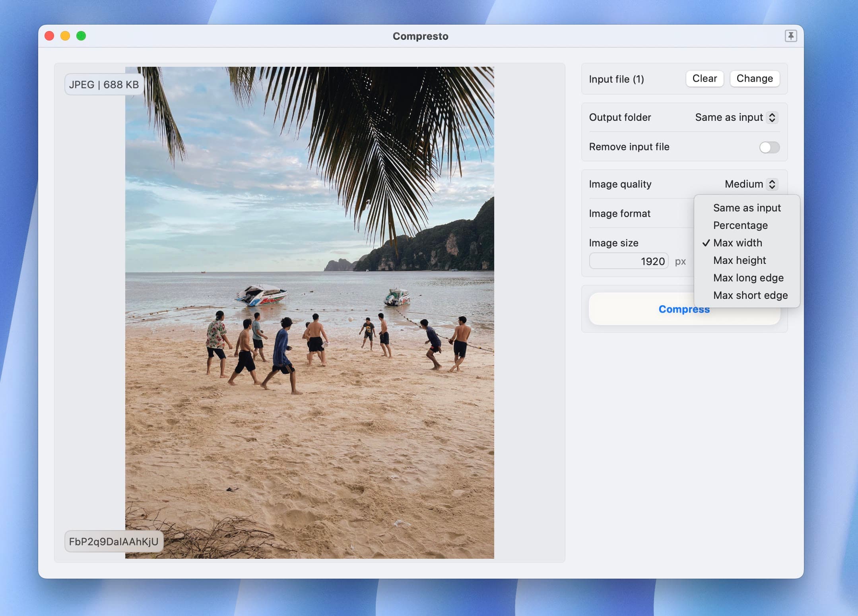Click the Image quality stepper arrows

772,184
